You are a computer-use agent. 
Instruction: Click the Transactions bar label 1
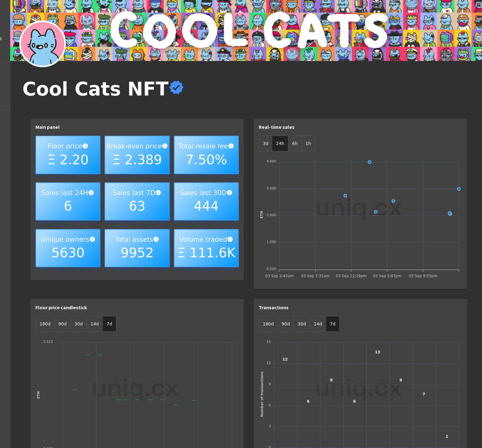(447, 436)
